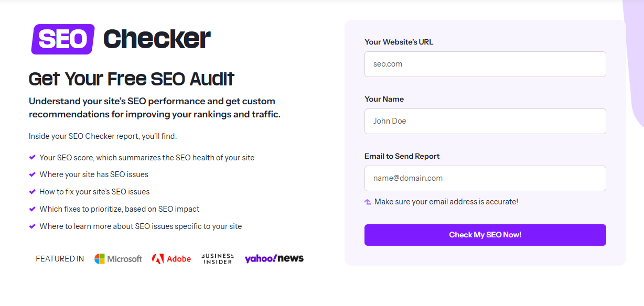Click the email address input field
644x306 pixels.
click(x=485, y=178)
